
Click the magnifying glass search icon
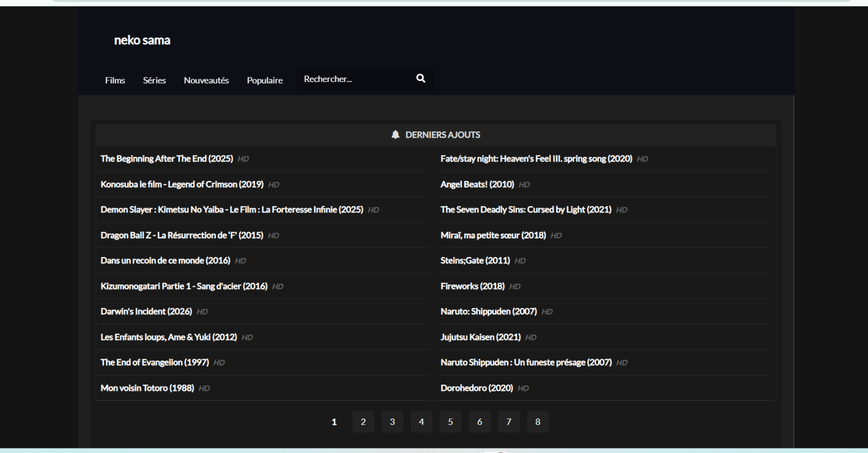(x=421, y=78)
